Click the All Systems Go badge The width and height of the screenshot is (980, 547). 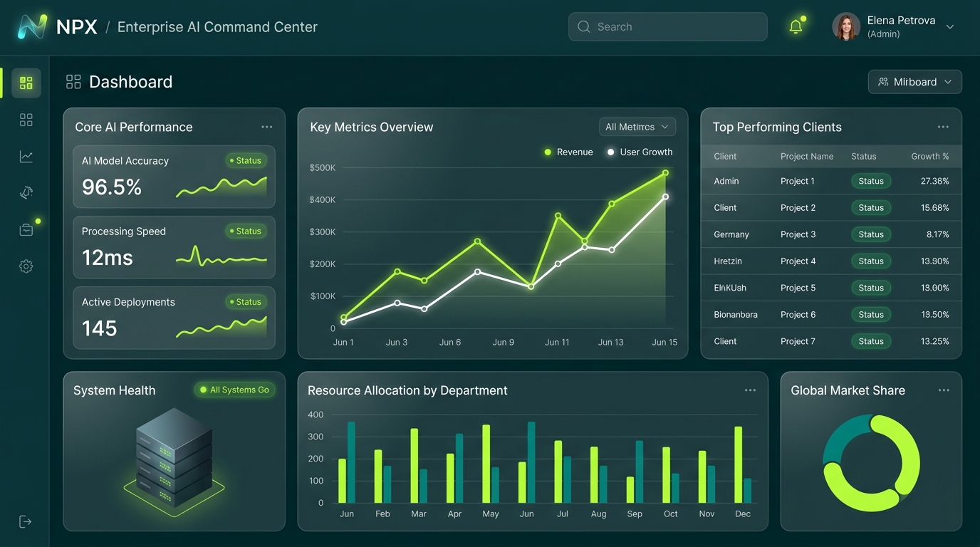(x=235, y=390)
